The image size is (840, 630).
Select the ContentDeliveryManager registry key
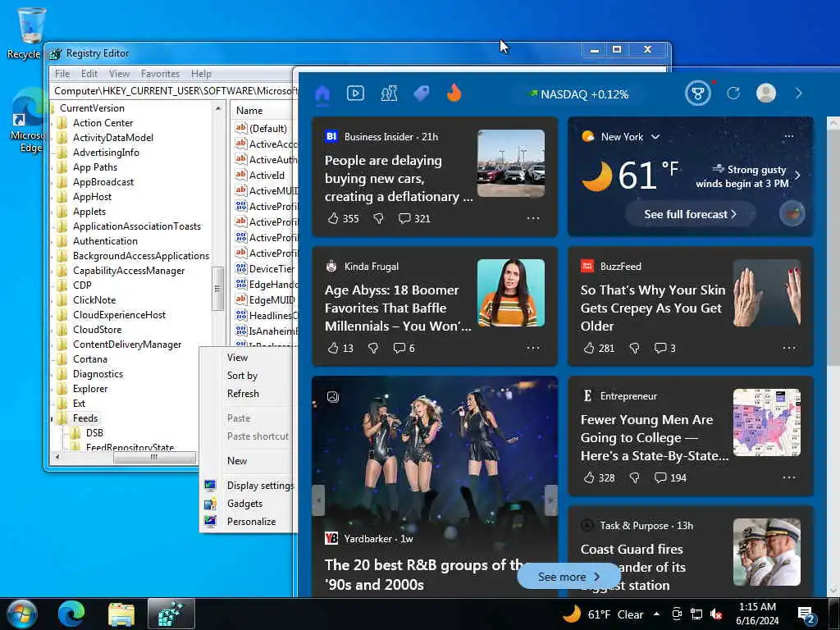click(127, 345)
